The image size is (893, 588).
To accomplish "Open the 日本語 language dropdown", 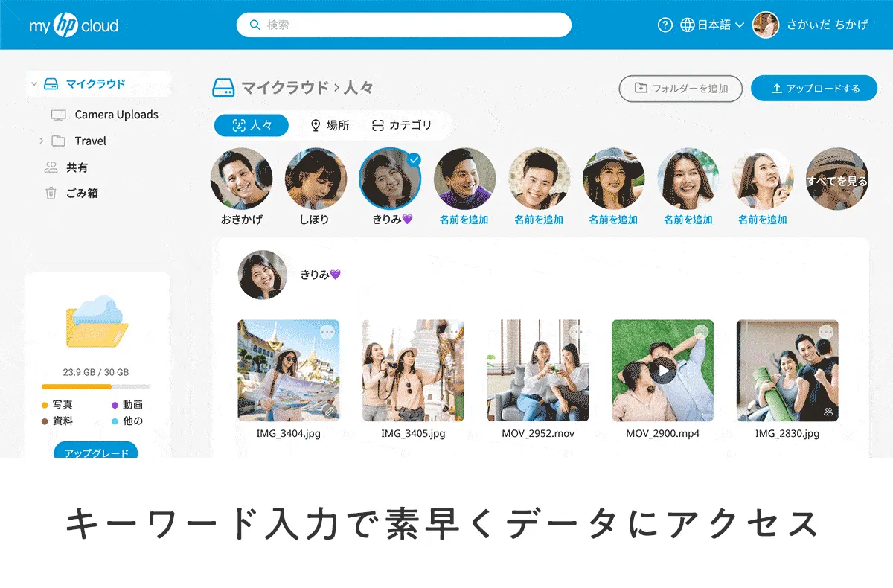I will pyautogui.click(x=711, y=25).
